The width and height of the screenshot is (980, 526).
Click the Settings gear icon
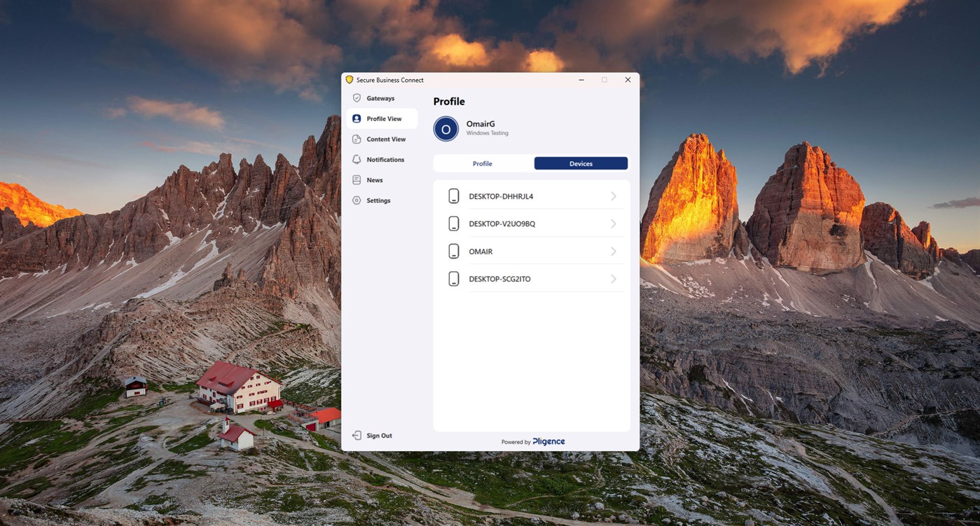tap(357, 200)
